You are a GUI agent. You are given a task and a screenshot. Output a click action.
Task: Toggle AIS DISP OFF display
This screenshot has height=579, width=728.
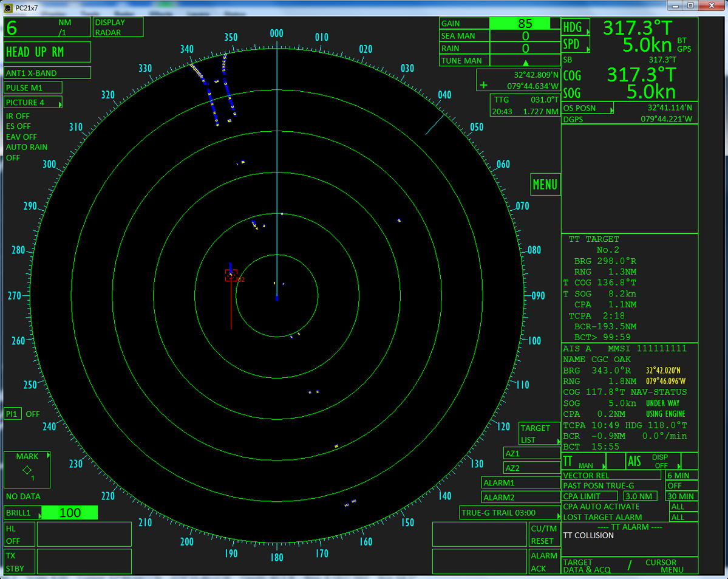pyautogui.click(x=660, y=461)
